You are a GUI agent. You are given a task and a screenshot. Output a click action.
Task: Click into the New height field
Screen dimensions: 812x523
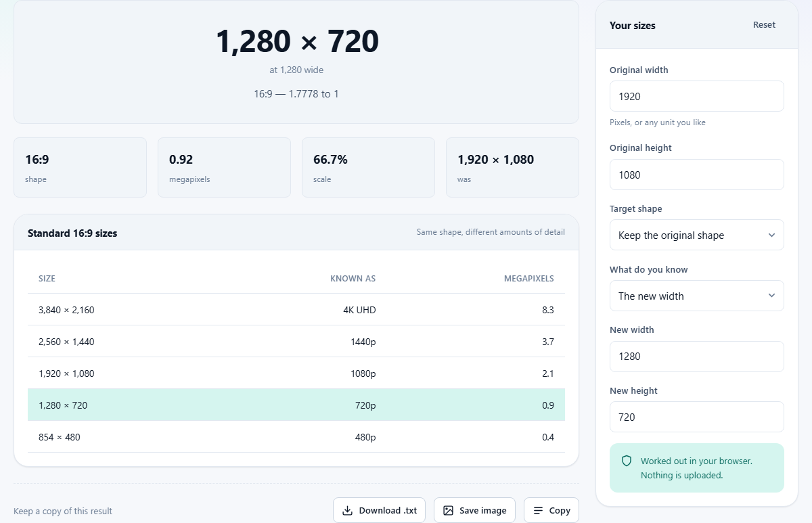coord(696,417)
